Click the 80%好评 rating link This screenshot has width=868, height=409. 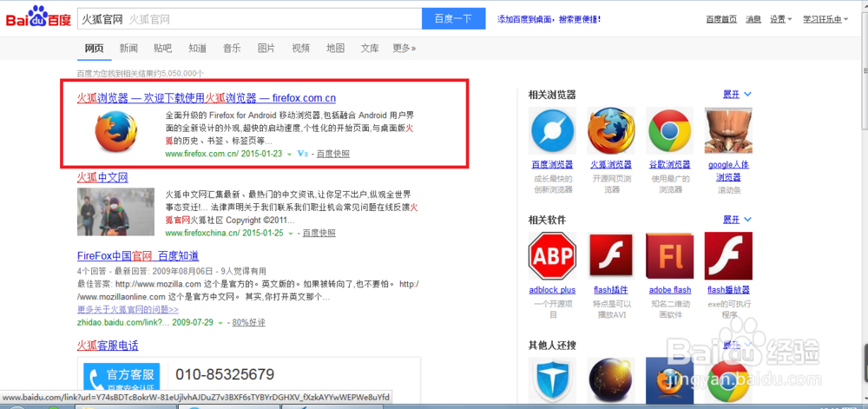click(248, 322)
